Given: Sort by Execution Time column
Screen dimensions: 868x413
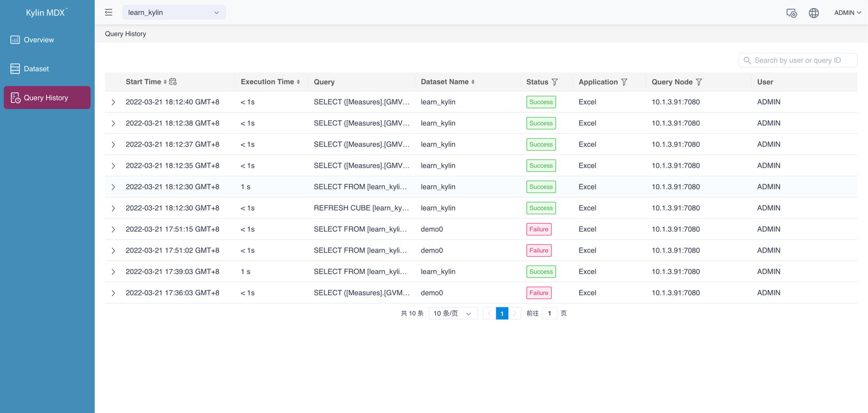Looking at the screenshot, I should (x=298, y=82).
